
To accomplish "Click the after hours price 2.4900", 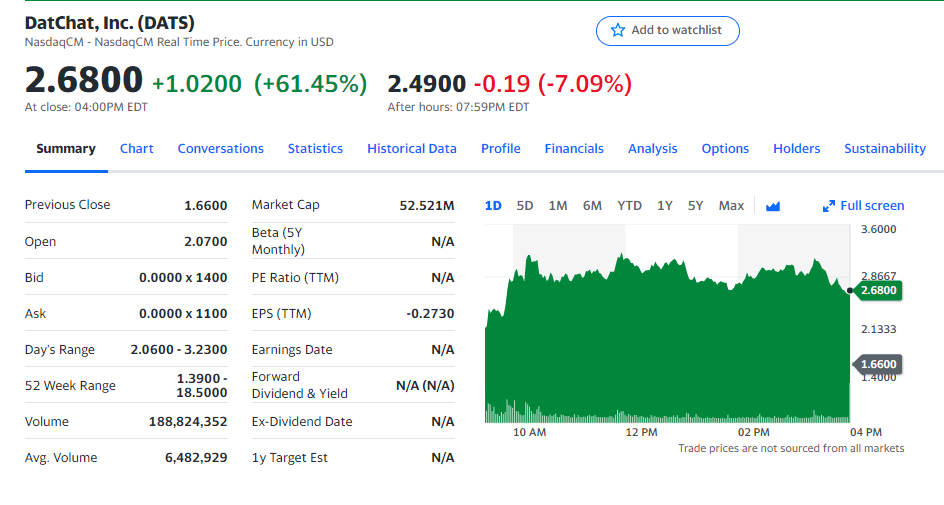I will pos(426,84).
